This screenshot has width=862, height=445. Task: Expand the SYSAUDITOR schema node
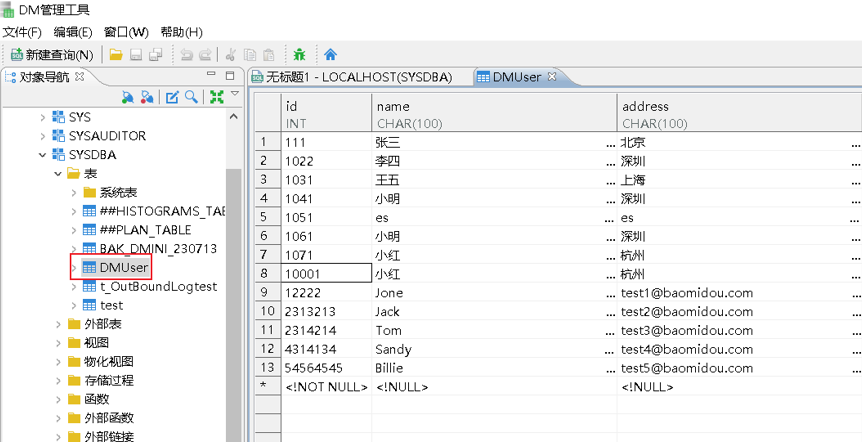click(42, 136)
